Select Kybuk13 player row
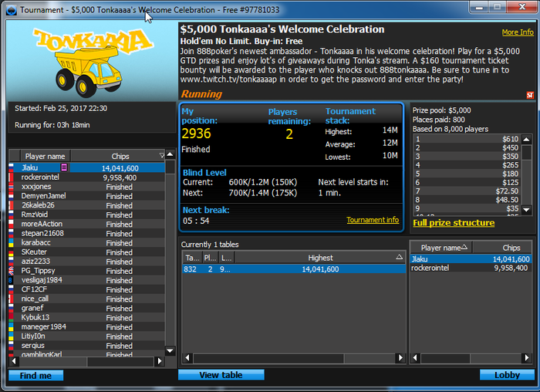 click(86, 318)
